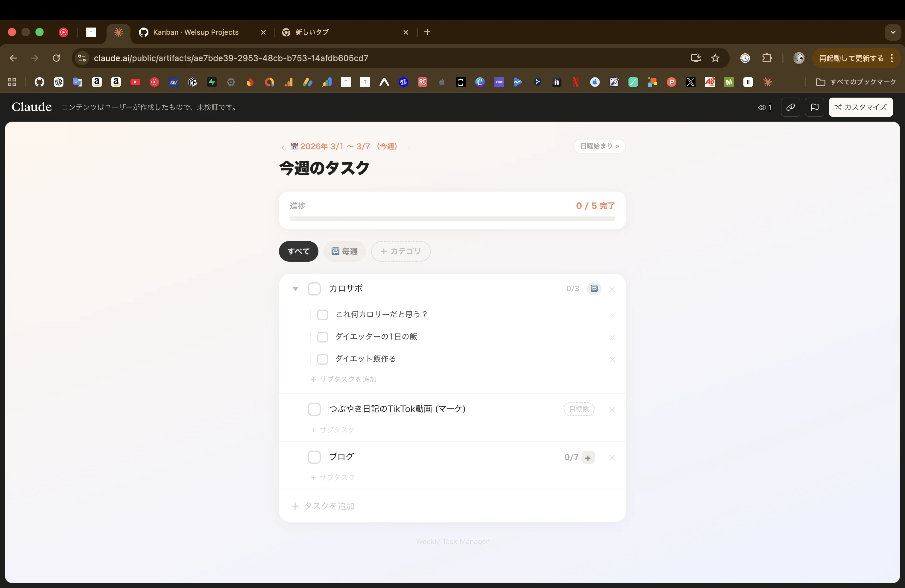Switch to the Kanban · Welsup Projects tab
The height and width of the screenshot is (588, 905).
click(x=195, y=32)
